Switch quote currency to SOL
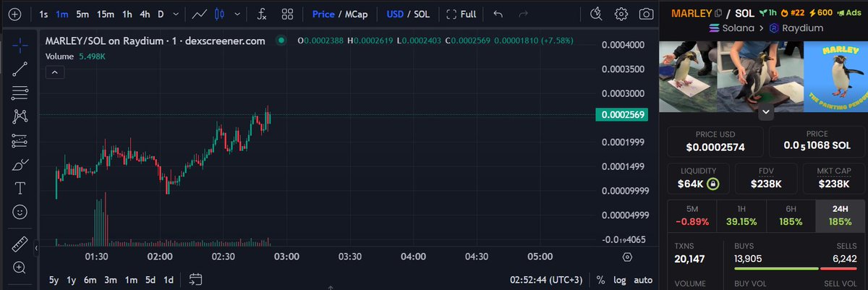The width and height of the screenshot is (868, 290). click(422, 14)
